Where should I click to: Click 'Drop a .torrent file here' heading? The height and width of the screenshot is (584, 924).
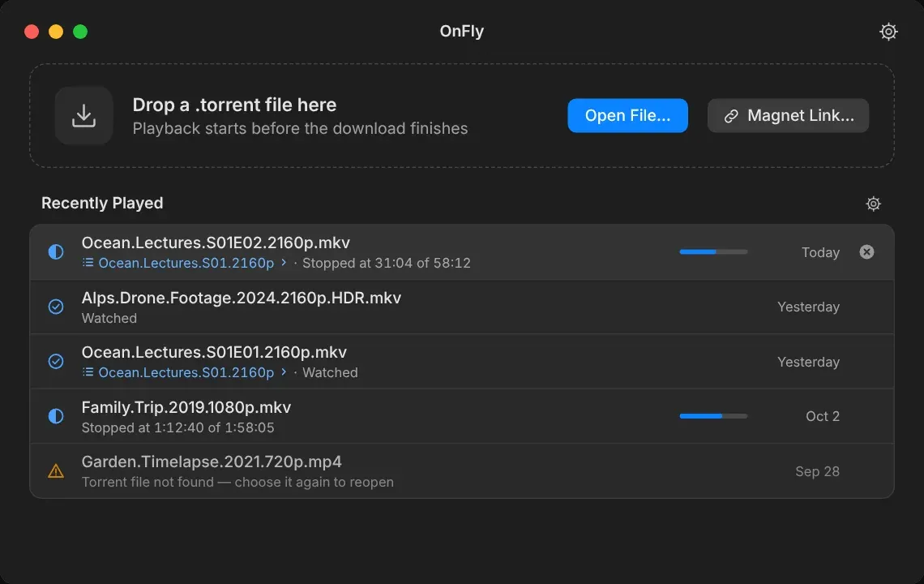click(x=234, y=105)
